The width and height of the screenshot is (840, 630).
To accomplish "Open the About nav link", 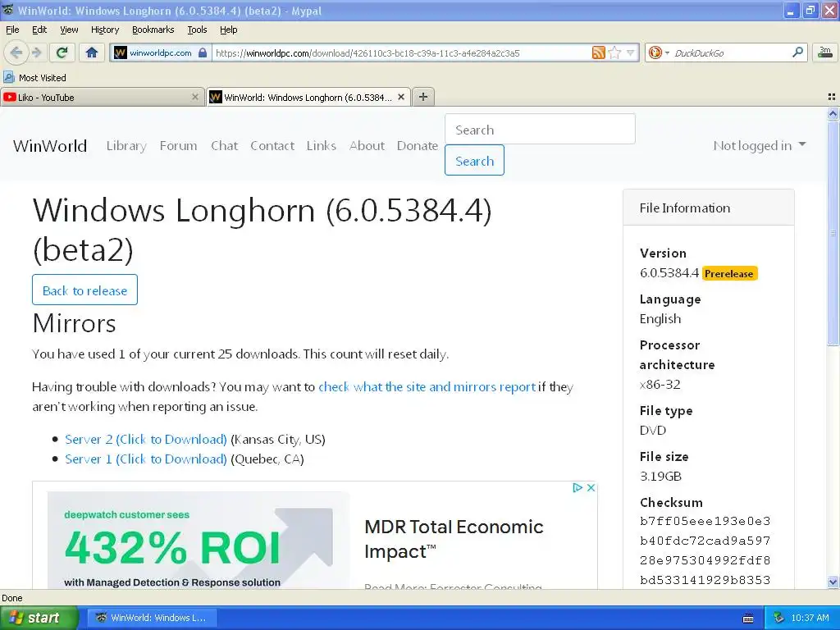I will point(367,146).
